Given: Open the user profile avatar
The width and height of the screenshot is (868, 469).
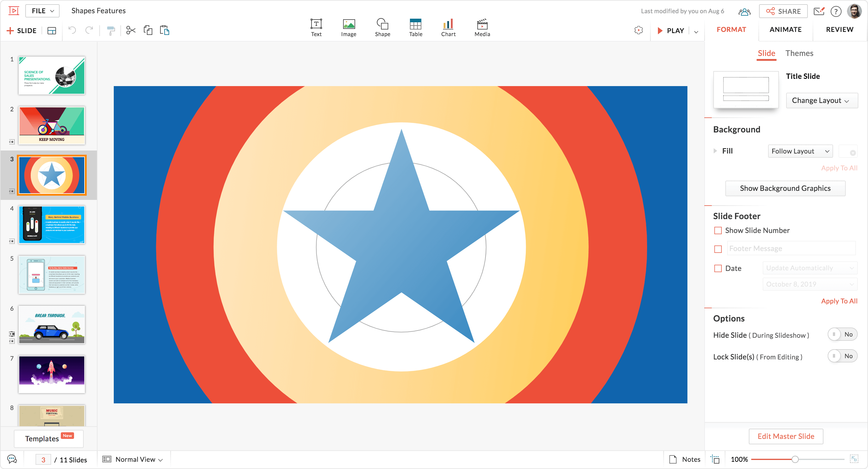Looking at the screenshot, I should (x=854, y=11).
